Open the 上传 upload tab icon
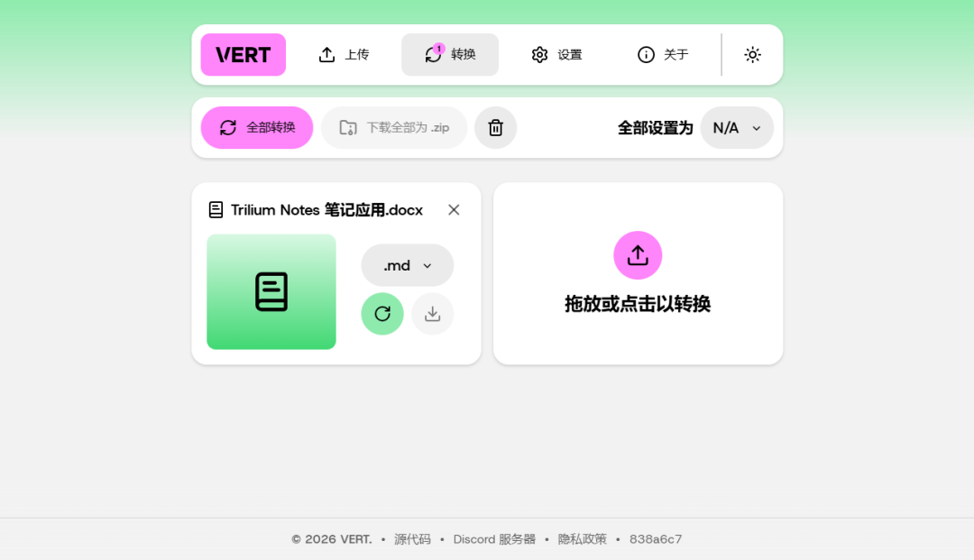The width and height of the screenshot is (974, 560). tap(327, 54)
